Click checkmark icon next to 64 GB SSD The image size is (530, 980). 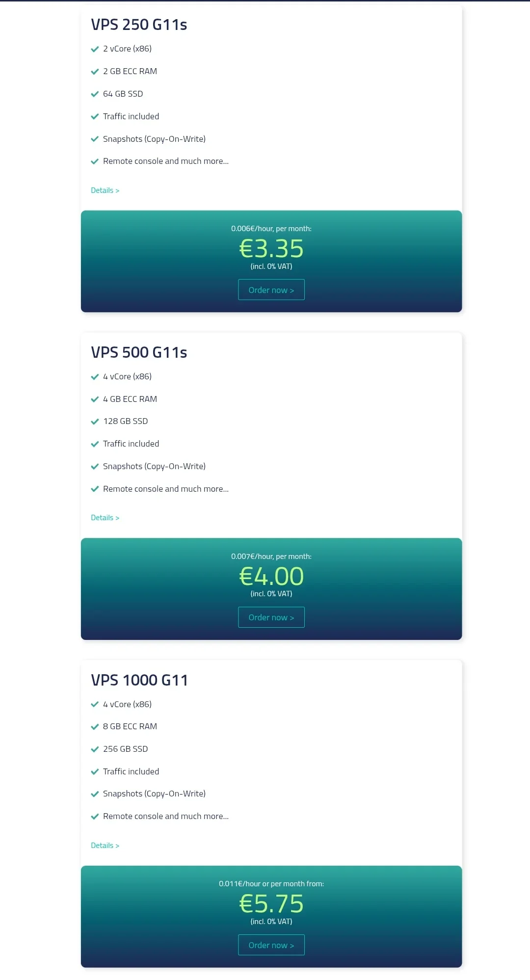click(95, 94)
